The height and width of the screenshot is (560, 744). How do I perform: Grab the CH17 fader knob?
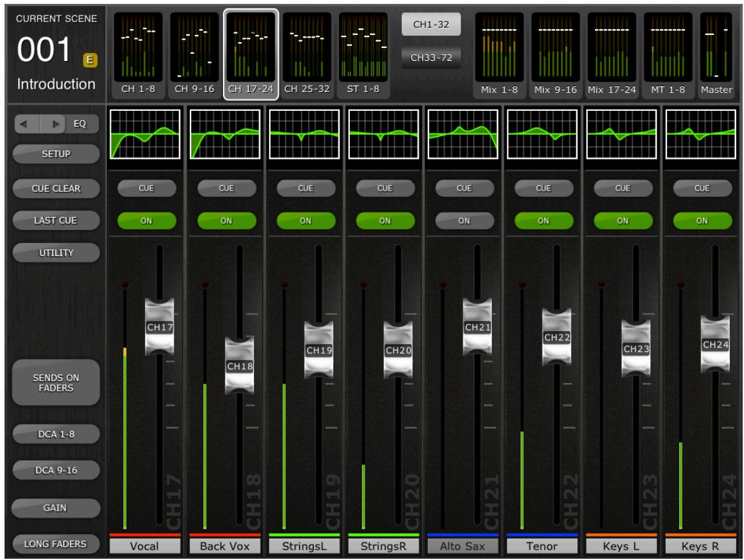click(x=160, y=327)
